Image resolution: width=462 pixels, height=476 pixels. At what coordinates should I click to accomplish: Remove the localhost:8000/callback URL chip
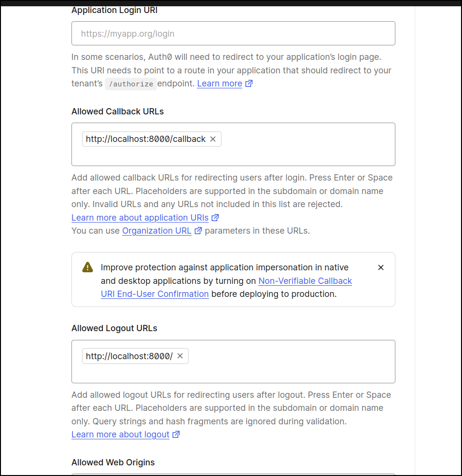point(213,139)
